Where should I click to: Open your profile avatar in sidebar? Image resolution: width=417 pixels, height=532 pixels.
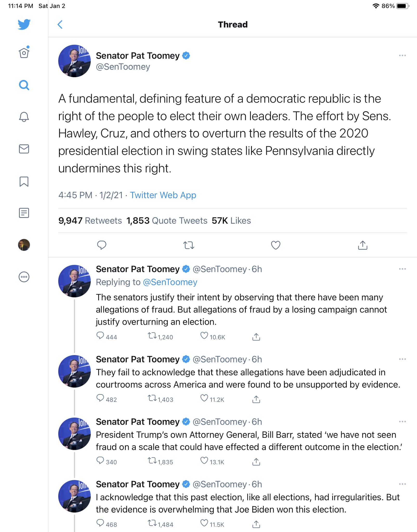pos(24,245)
